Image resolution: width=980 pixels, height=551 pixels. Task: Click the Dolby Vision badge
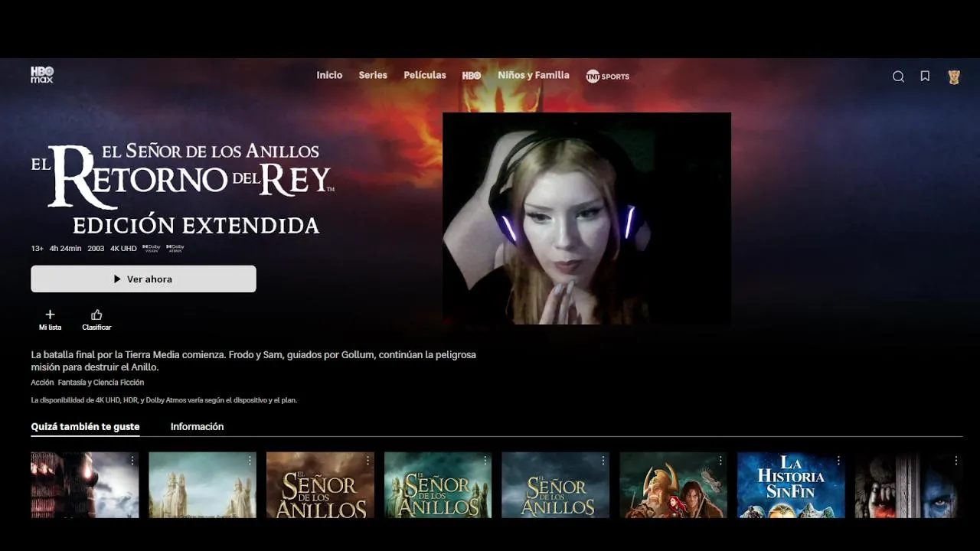tap(152, 248)
